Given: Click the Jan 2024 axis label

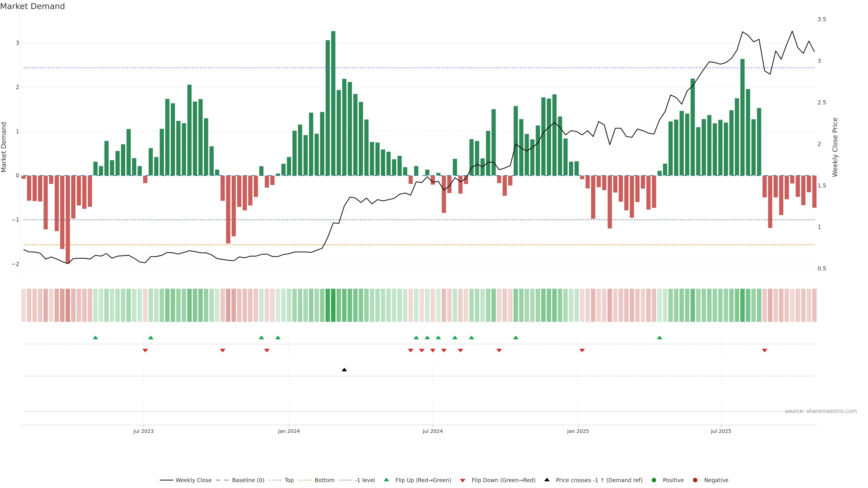Looking at the screenshot, I should [288, 431].
